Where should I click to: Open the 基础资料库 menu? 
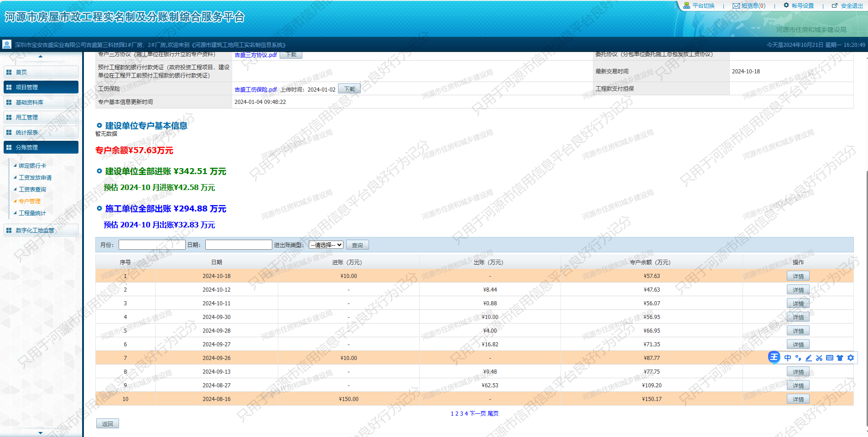[x=41, y=102]
